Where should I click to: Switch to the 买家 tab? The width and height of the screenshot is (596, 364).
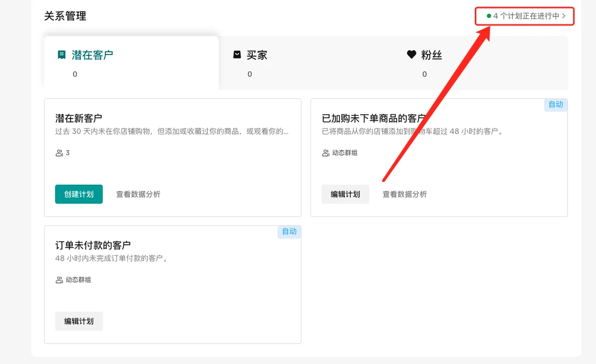(x=306, y=63)
